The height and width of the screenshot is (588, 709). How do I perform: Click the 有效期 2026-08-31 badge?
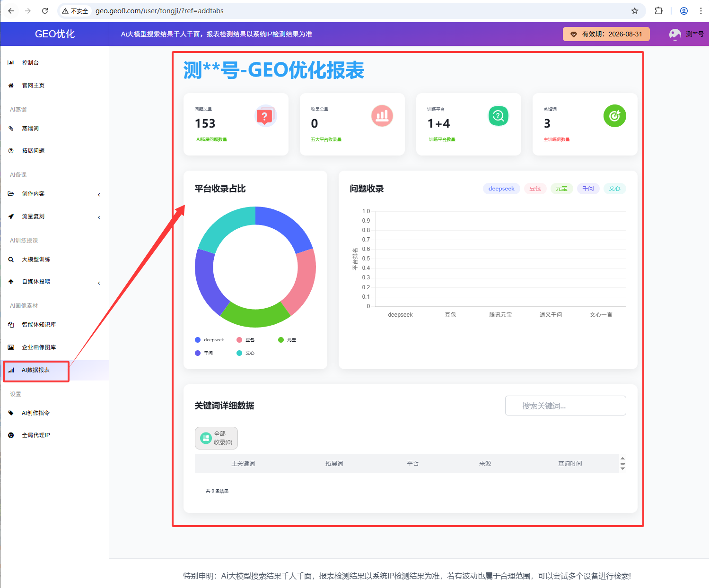[606, 34]
